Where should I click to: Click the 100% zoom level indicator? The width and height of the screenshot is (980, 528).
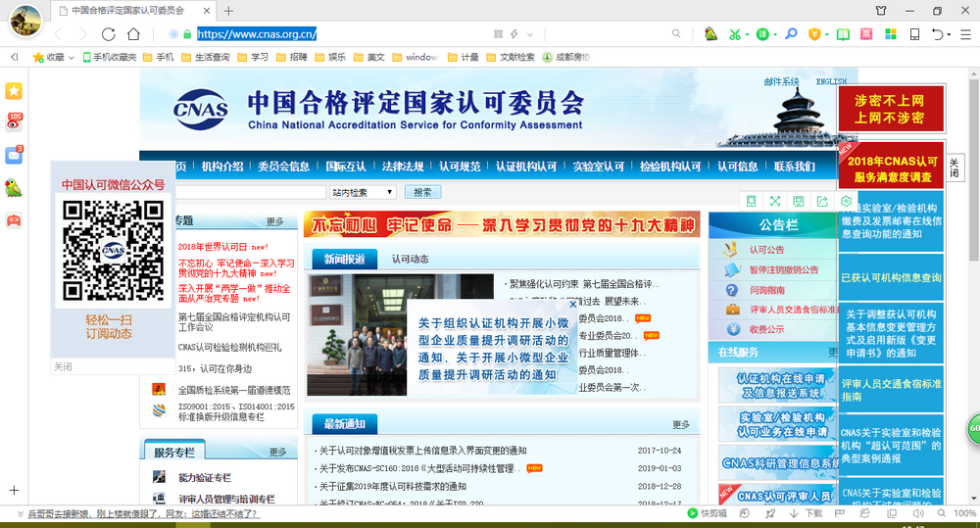(964, 513)
